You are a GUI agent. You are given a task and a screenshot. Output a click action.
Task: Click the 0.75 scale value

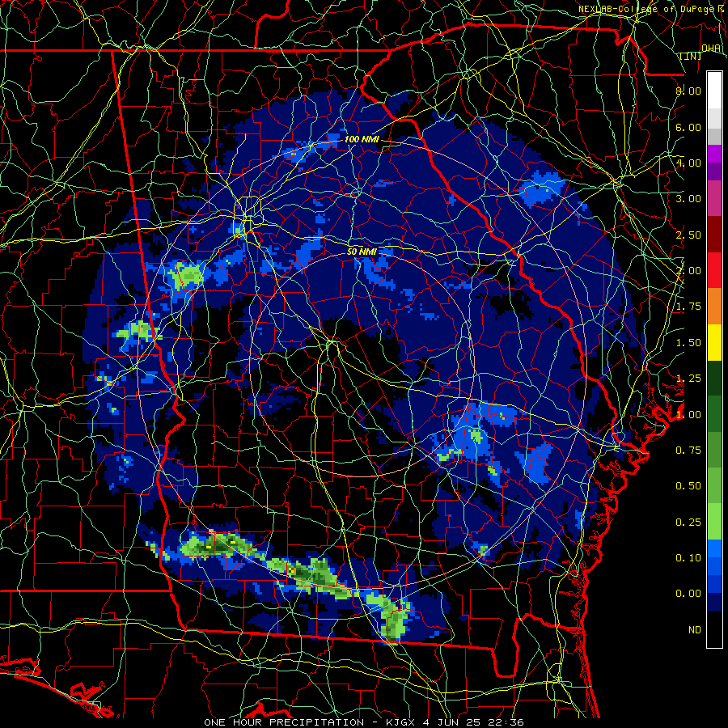(x=688, y=451)
